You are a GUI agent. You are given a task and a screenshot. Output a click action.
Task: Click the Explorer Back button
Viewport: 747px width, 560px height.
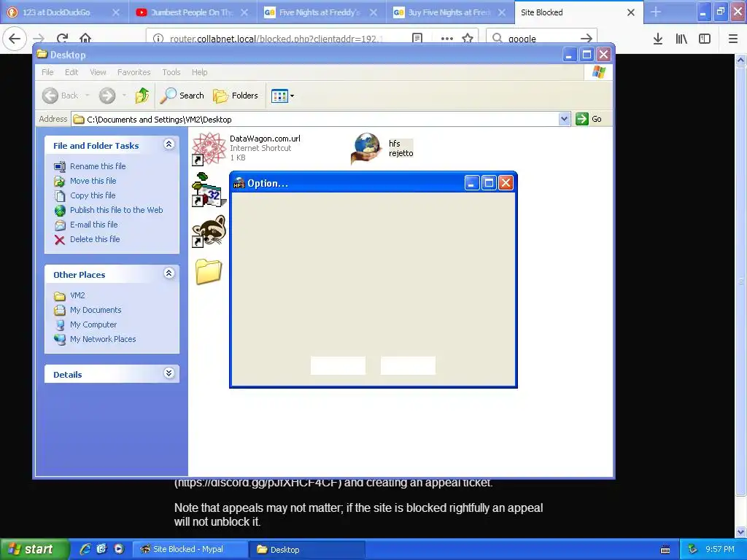pos(60,96)
